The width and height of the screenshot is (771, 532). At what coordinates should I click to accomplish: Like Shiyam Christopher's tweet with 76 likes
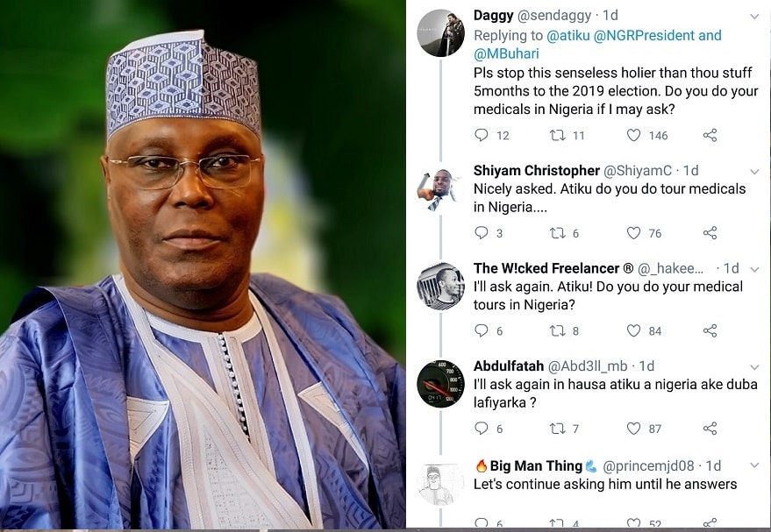tap(633, 233)
